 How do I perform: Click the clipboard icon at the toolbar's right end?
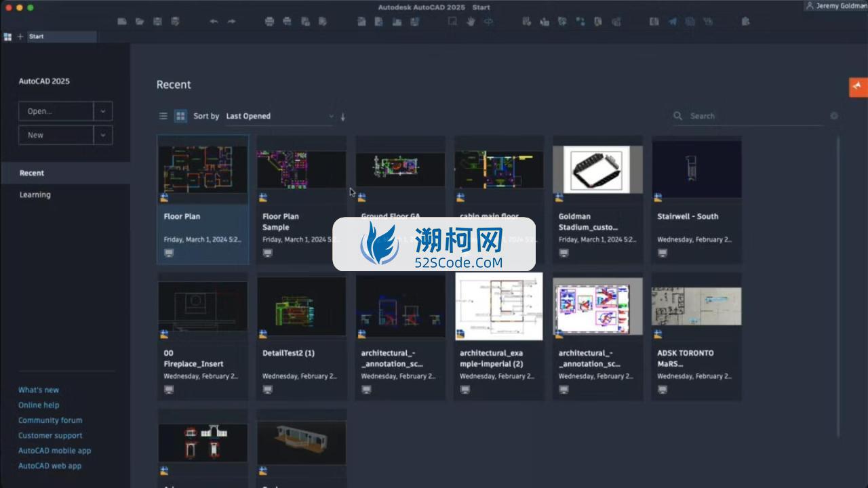pos(746,22)
